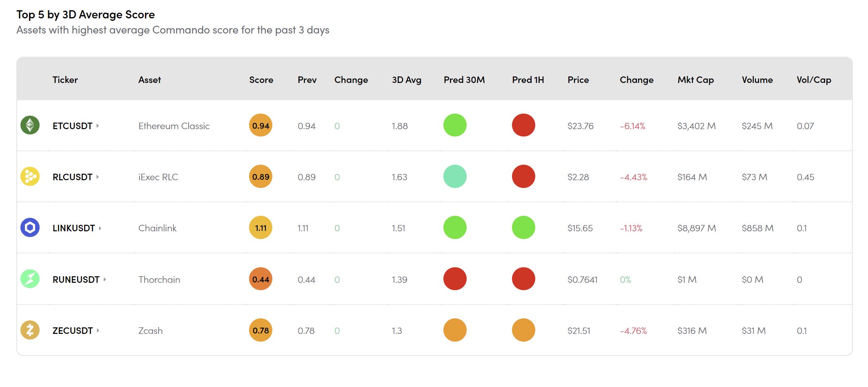Click the 0.94 score badge for ETCUSDT
Image resolution: width=868 pixels, height=387 pixels.
(260, 125)
